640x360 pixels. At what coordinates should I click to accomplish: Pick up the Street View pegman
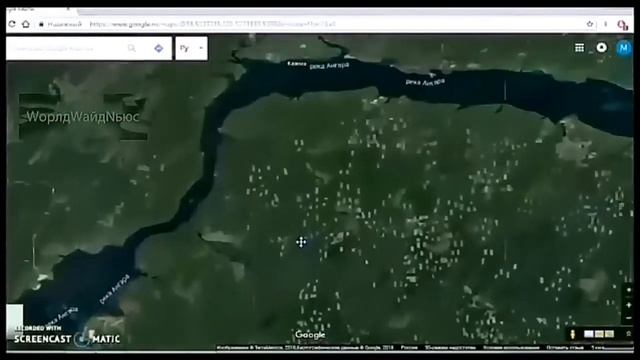573,334
